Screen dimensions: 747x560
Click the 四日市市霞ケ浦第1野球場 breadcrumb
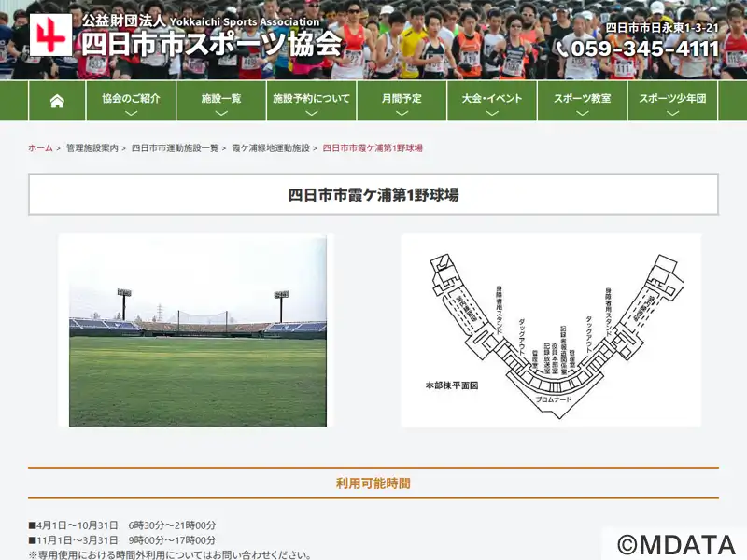click(373, 148)
